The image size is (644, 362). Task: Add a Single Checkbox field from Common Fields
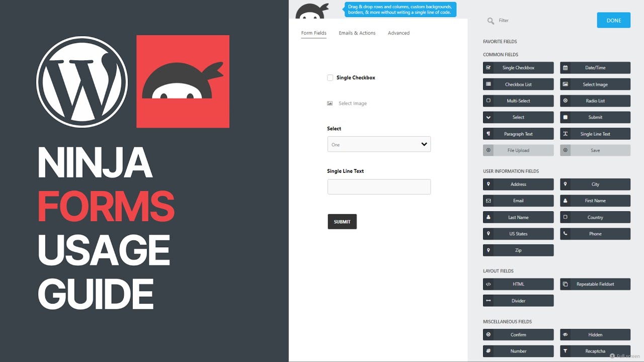click(x=518, y=68)
